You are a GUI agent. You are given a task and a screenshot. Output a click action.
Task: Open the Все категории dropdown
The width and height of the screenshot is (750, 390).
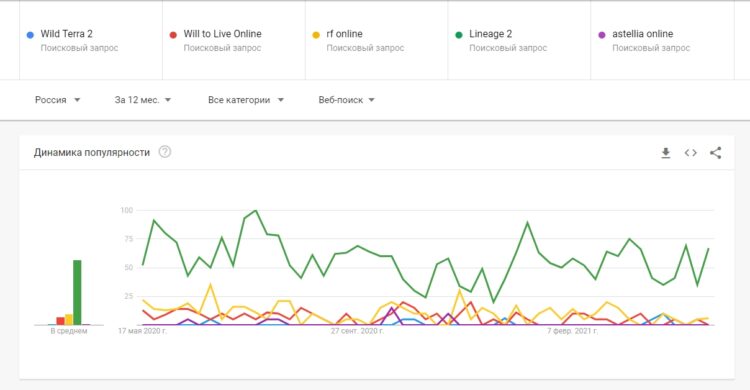pos(246,100)
